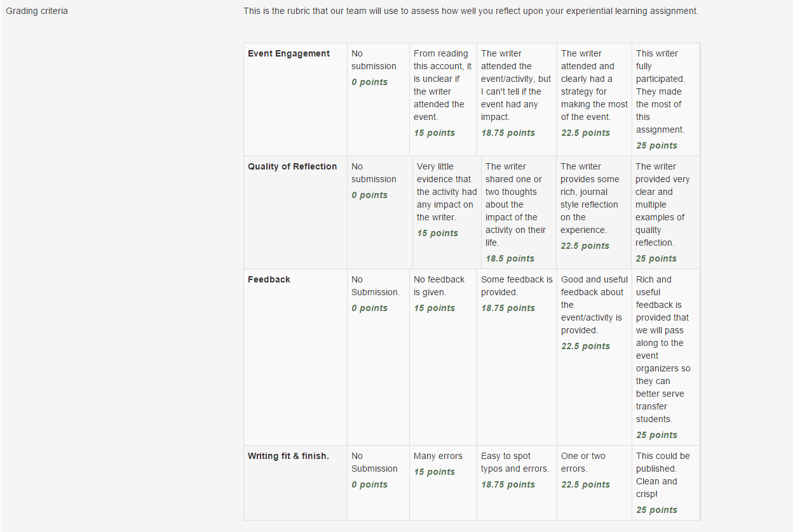Image resolution: width=793 pixels, height=532 pixels.
Task: Pick Event Engagement 18.75 points level
Action: [x=517, y=100]
